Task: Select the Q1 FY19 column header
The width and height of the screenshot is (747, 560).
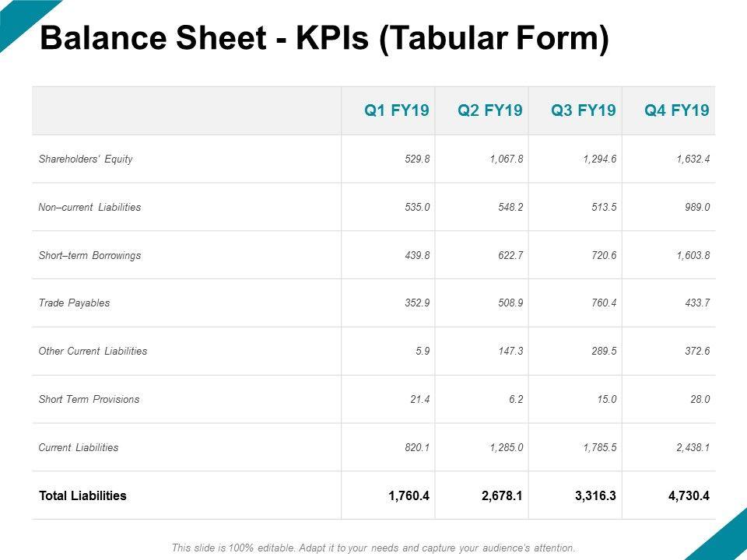Action: [x=397, y=110]
